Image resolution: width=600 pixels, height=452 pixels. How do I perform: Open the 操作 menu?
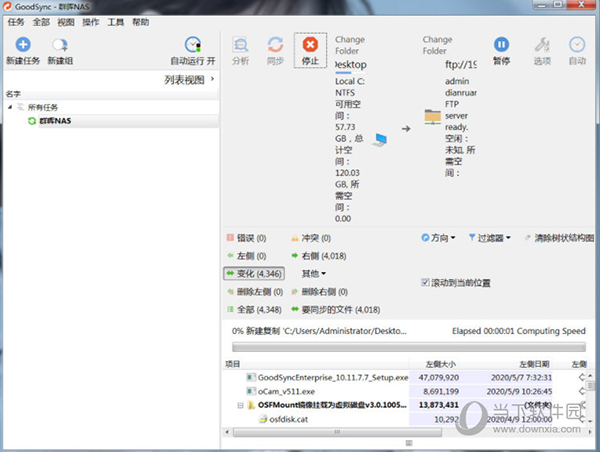[91, 22]
